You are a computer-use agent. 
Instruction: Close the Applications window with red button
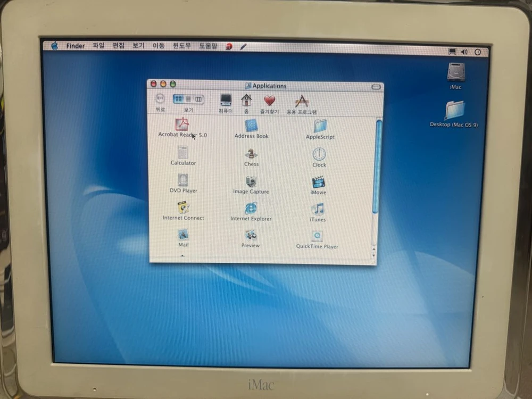pyautogui.click(x=153, y=84)
